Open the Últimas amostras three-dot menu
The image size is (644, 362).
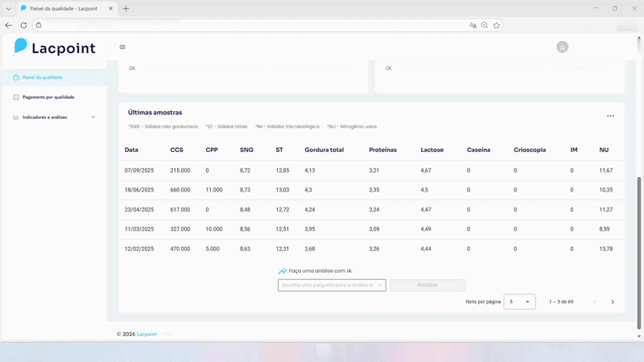tap(610, 116)
